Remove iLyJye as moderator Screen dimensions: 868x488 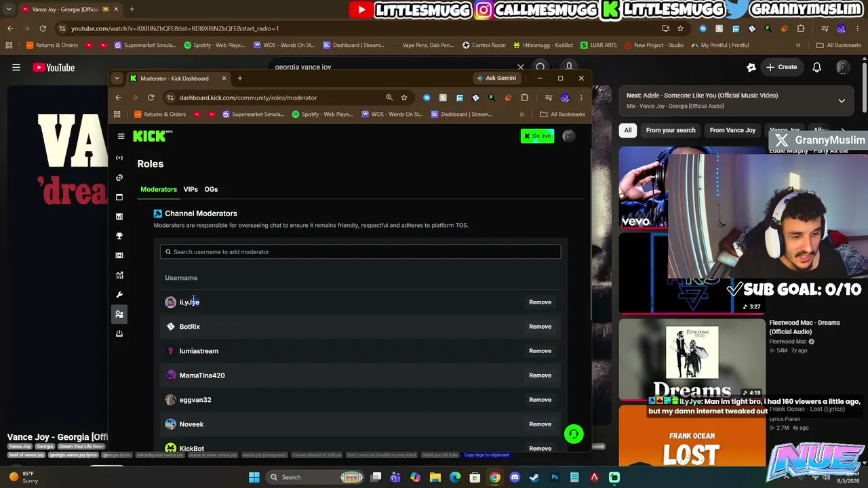pyautogui.click(x=540, y=302)
